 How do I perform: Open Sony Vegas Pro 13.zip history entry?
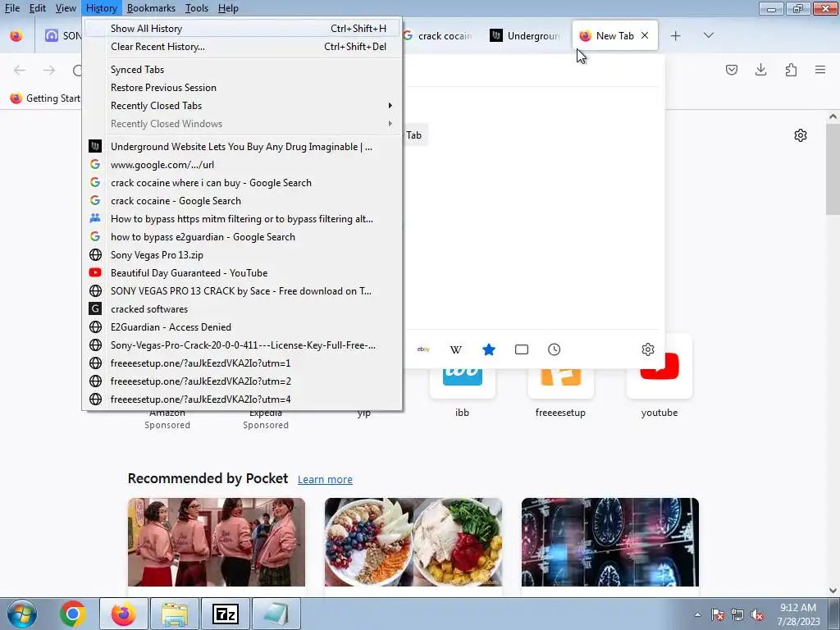[242, 255]
